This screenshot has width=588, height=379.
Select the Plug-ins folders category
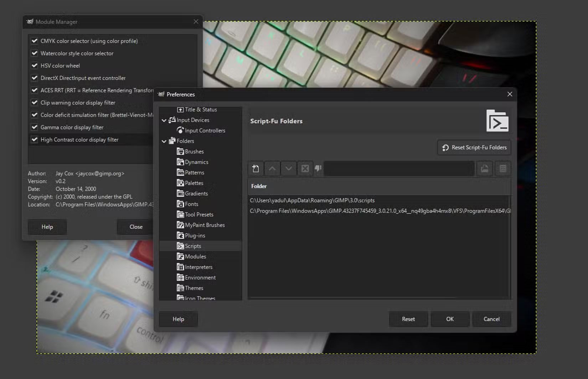coord(195,235)
